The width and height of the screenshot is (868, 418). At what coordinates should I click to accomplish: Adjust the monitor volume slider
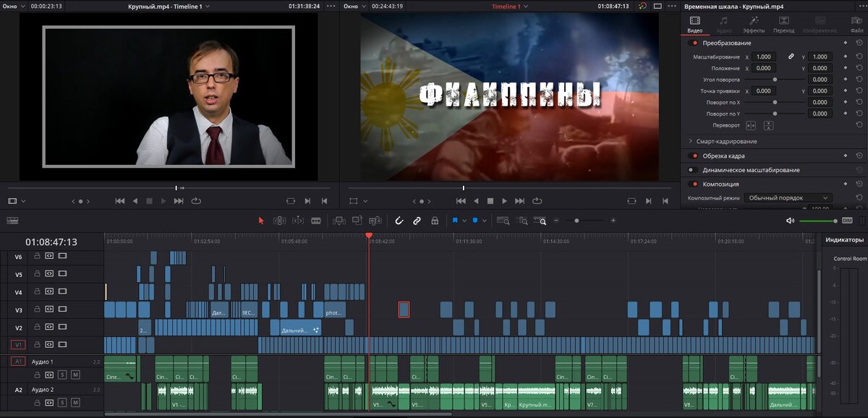pyautogui.click(x=835, y=221)
